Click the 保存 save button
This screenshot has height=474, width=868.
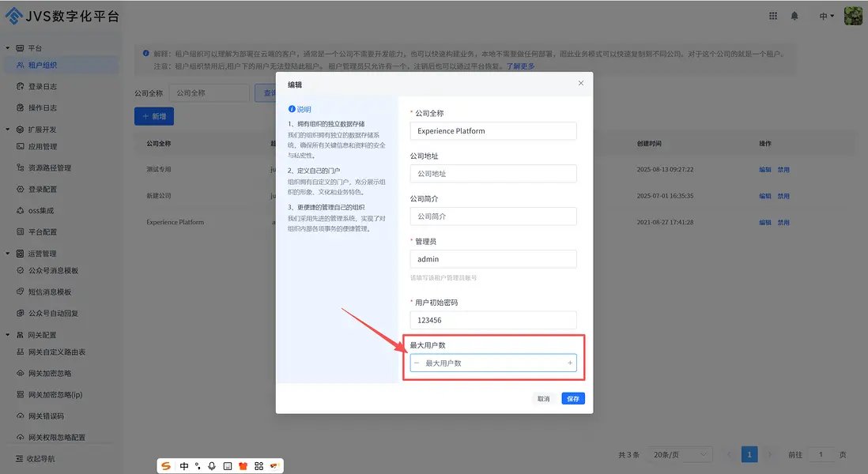(572, 398)
